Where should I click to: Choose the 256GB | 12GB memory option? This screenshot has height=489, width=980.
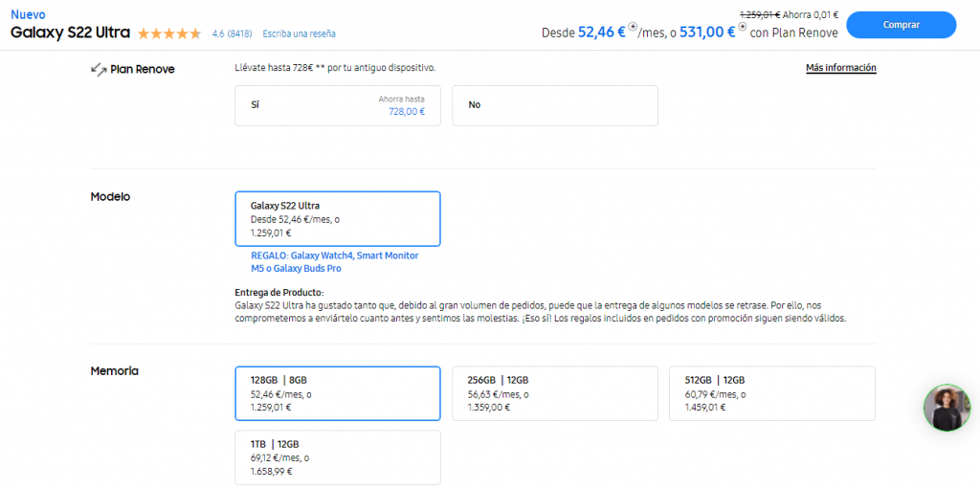[x=555, y=393]
